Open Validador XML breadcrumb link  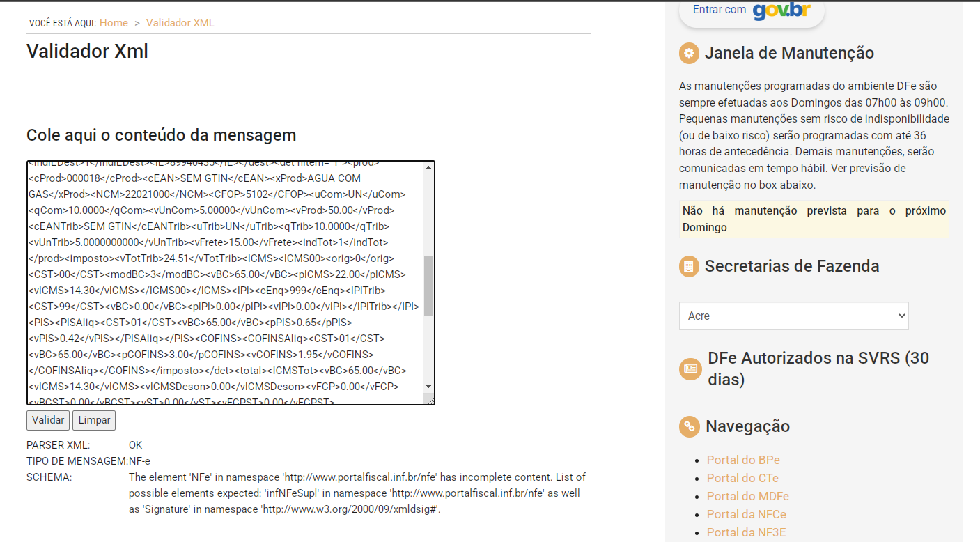[180, 23]
